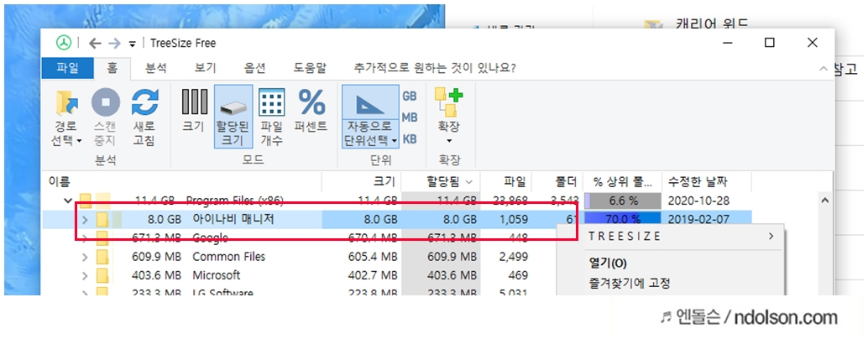Click 402.7 MB size value
Screen dimensions: 868x339
372,275
